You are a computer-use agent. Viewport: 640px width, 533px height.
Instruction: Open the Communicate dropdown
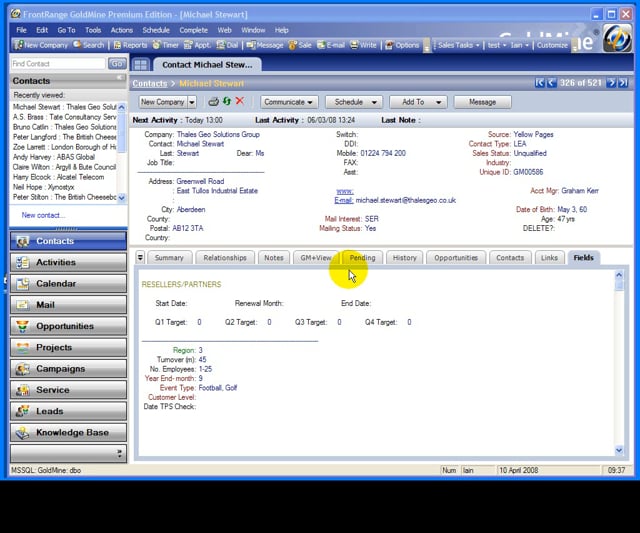tap(289, 102)
